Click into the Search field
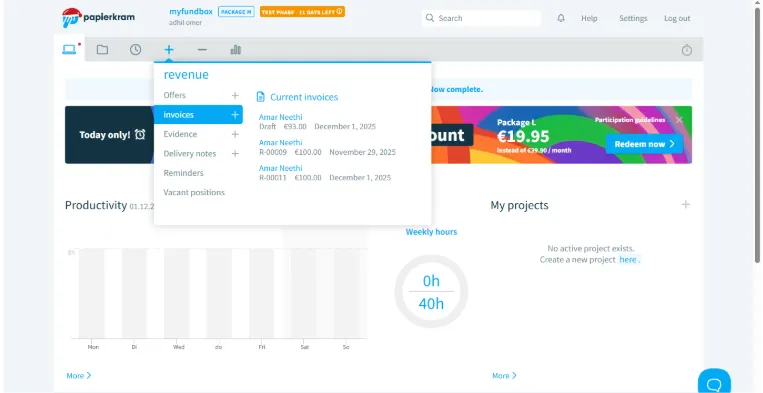Image resolution: width=763 pixels, height=393 pixels. (x=481, y=18)
